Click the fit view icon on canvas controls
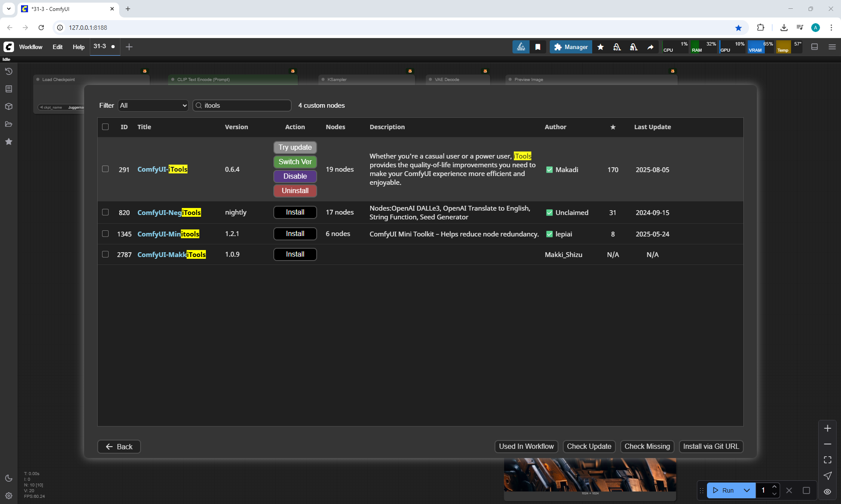Screen dimensions: 841x504 (827, 460)
